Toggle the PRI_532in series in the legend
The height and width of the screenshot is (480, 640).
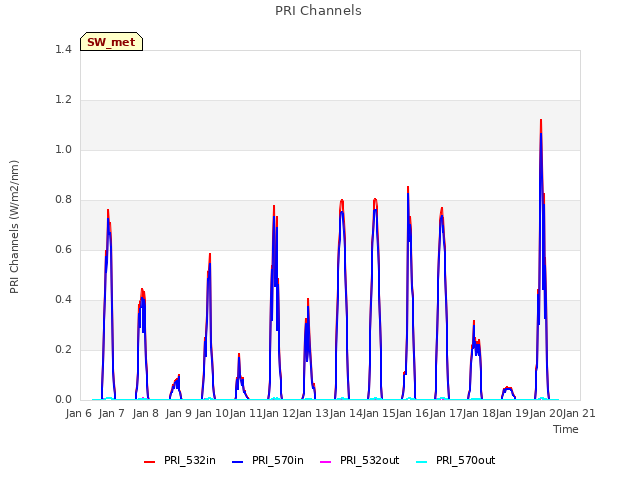click(x=180, y=460)
